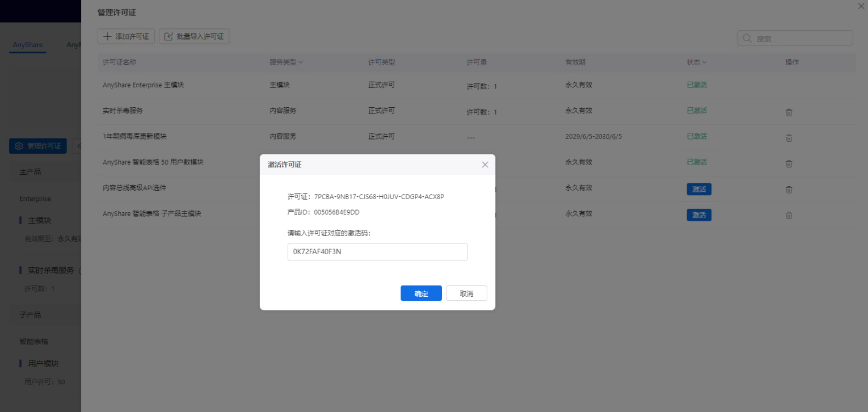Click product ID 005056B4E9DD text
This screenshot has width=868, height=412.
click(336, 212)
